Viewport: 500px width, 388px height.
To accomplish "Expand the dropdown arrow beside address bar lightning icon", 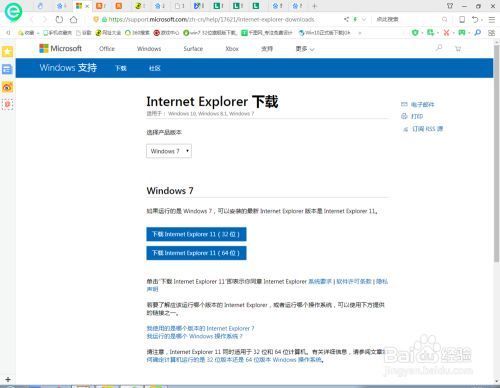I will pos(364,20).
